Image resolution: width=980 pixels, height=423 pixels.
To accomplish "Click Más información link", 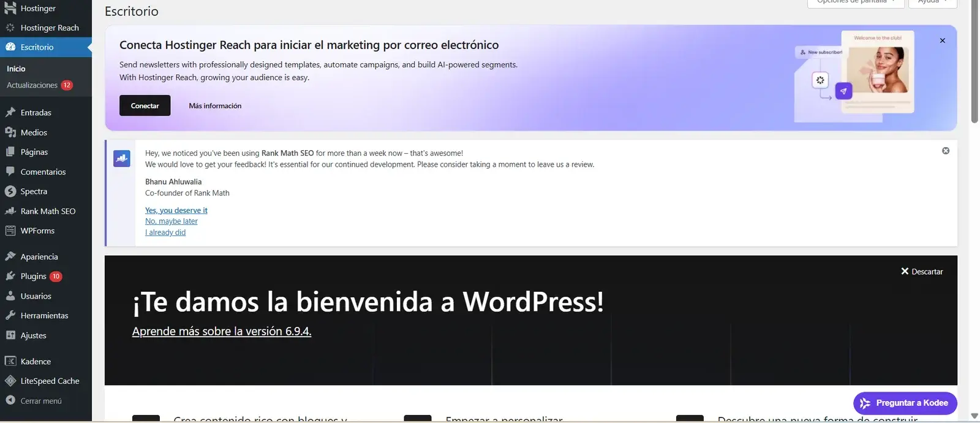I will 215,105.
